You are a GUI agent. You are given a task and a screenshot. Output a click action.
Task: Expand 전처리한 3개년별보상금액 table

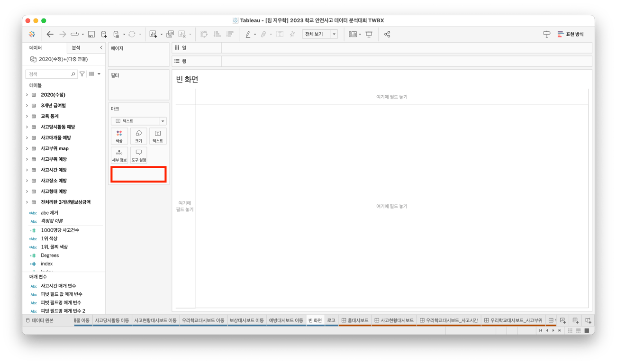(27, 202)
